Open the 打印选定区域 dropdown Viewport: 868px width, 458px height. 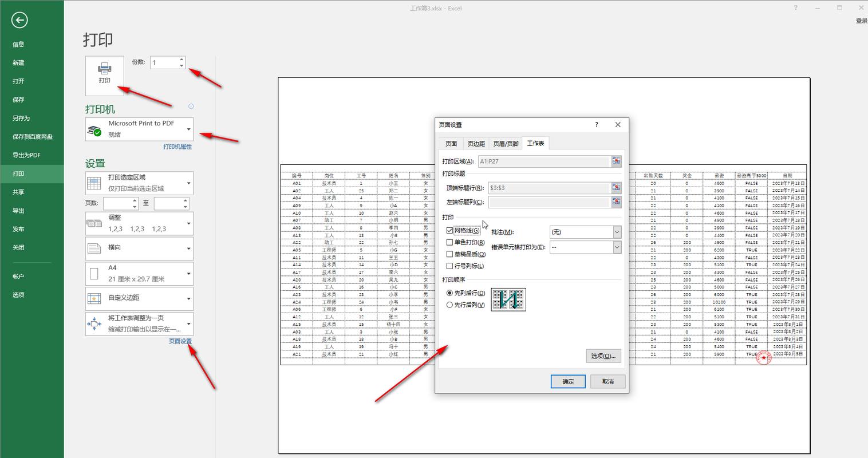click(x=139, y=183)
